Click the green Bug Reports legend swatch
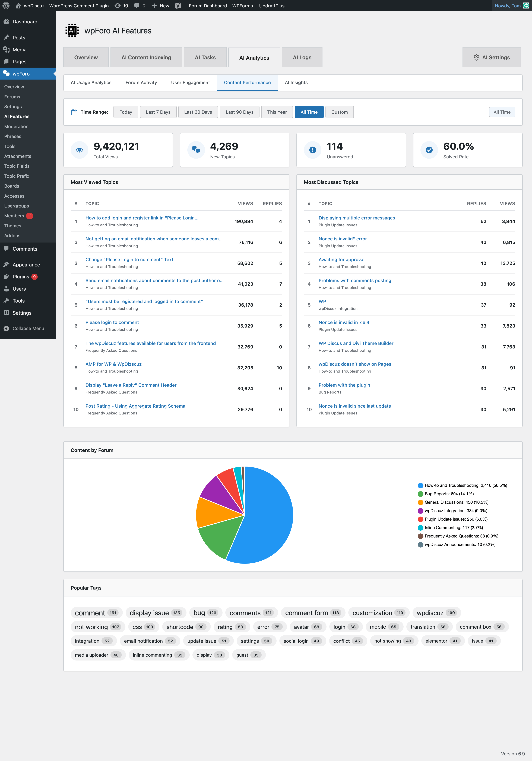Viewport: 532px width, 761px height. coord(420,493)
